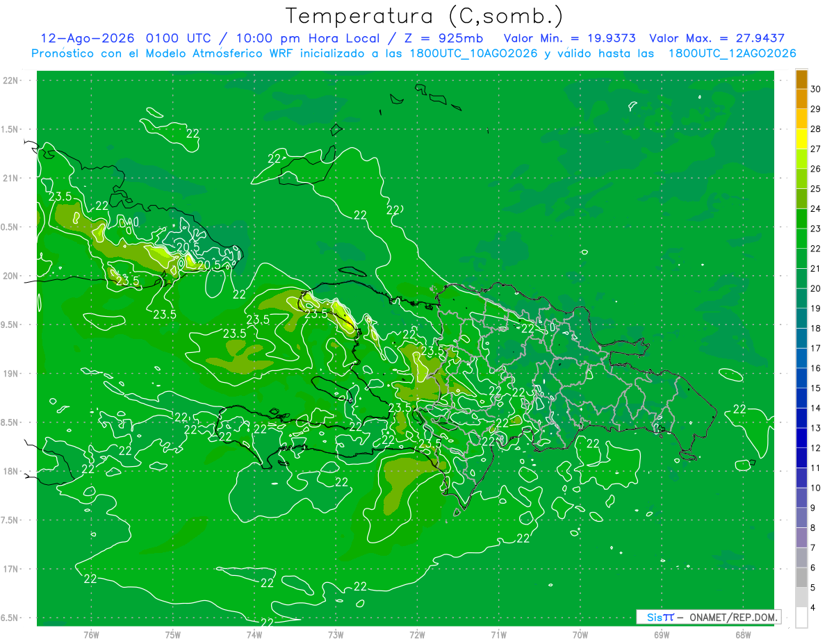Screen dimensions: 834x644
Task: Click the orange color scale segment between 29 and 30
Action: 801,99
